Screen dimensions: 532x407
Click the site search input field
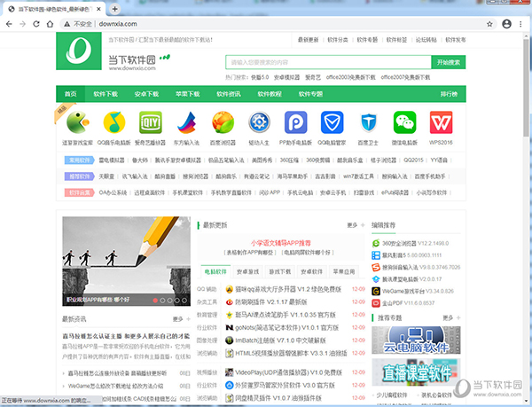[x=328, y=63]
